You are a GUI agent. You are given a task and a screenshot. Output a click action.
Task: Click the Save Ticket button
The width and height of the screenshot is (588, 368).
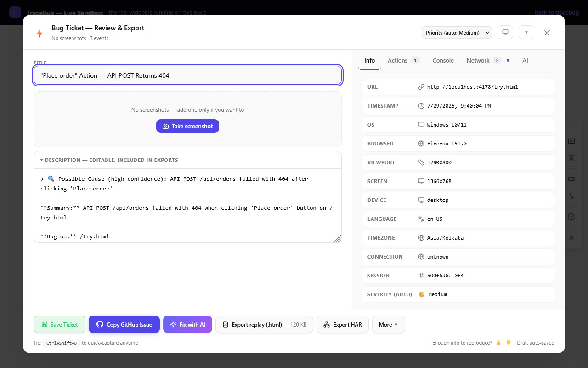59,324
